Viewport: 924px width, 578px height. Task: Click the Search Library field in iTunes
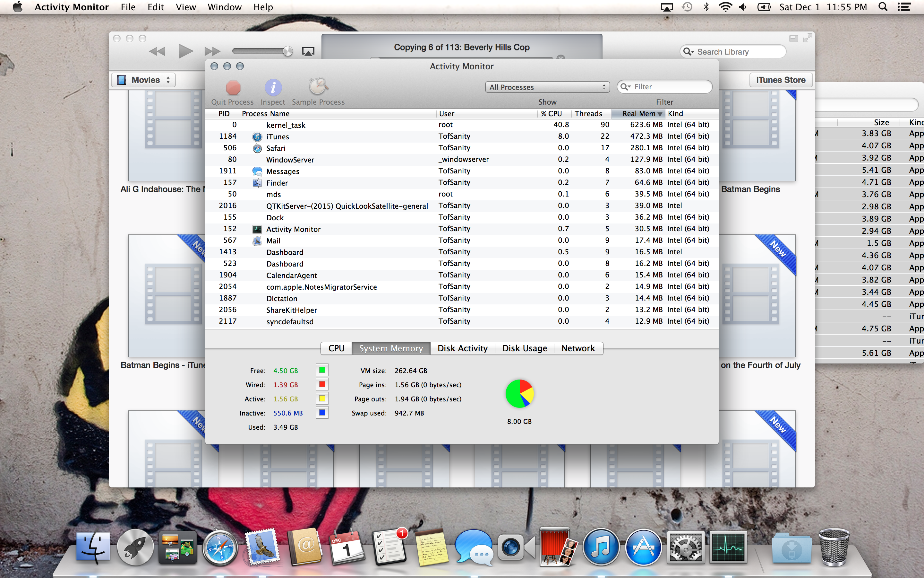[733, 52]
